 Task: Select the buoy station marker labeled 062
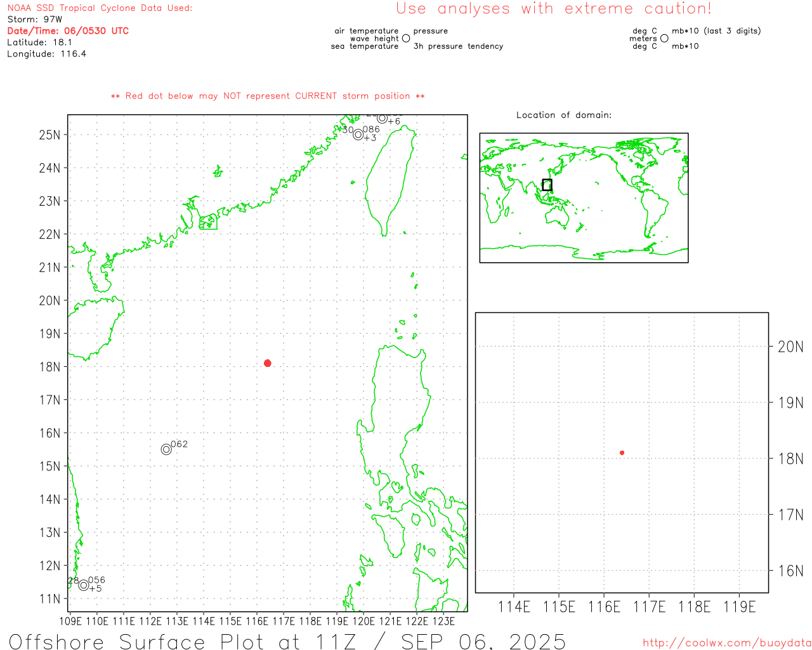click(166, 449)
